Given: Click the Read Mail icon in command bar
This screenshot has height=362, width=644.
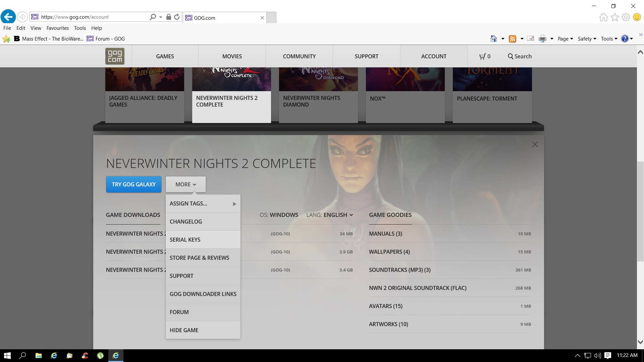Looking at the screenshot, I should (531, 39).
